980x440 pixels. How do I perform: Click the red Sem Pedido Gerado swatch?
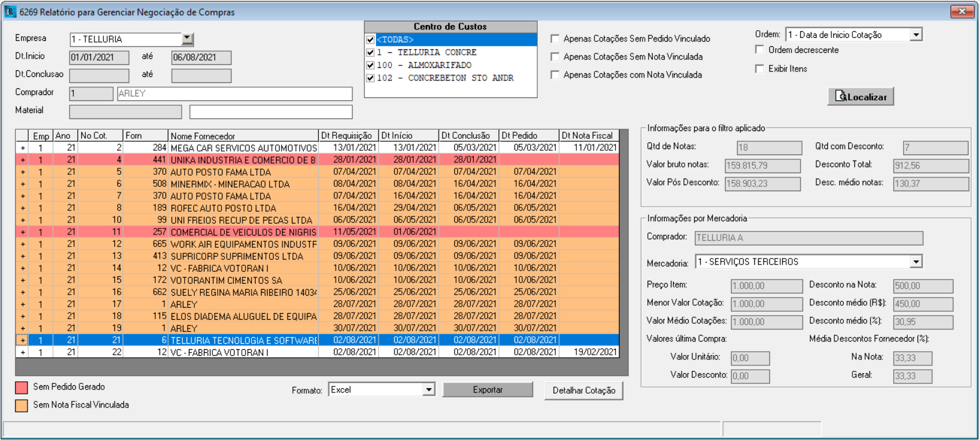tap(22, 388)
